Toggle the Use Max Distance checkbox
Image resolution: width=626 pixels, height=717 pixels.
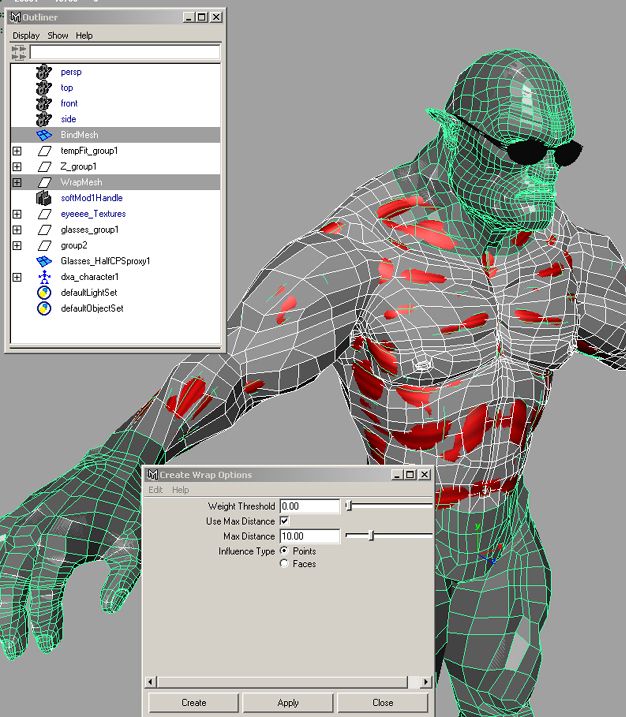[x=285, y=521]
